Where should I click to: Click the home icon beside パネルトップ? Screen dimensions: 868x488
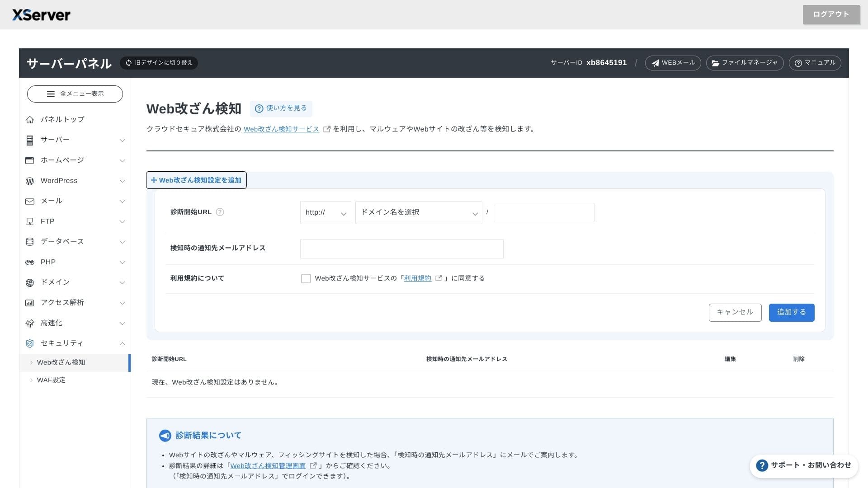click(x=30, y=120)
